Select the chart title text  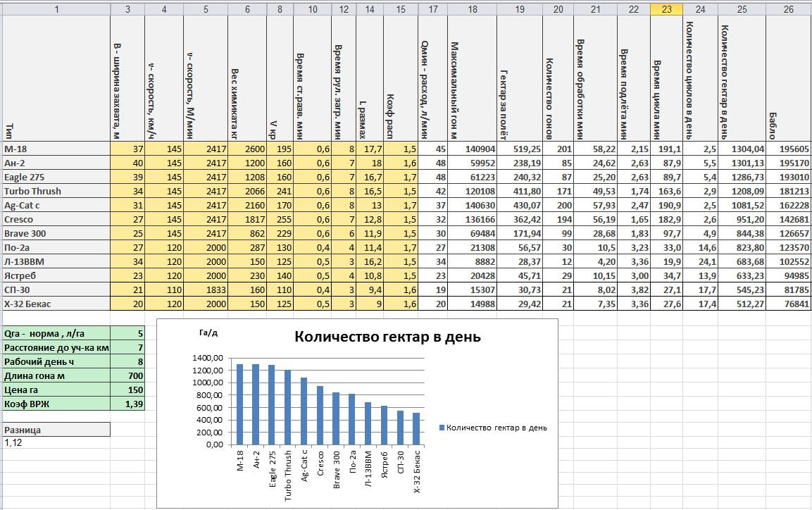pos(387,337)
